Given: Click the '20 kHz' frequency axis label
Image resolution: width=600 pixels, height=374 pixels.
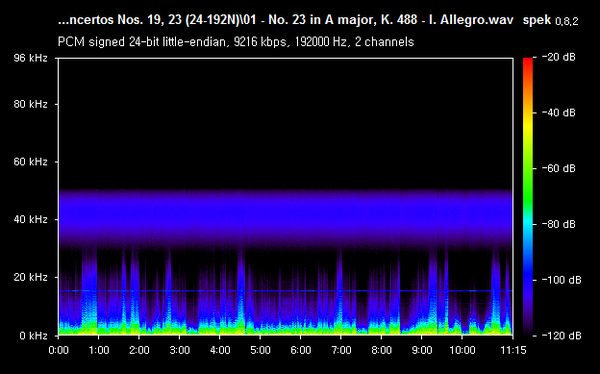Looking at the screenshot, I should point(31,277).
